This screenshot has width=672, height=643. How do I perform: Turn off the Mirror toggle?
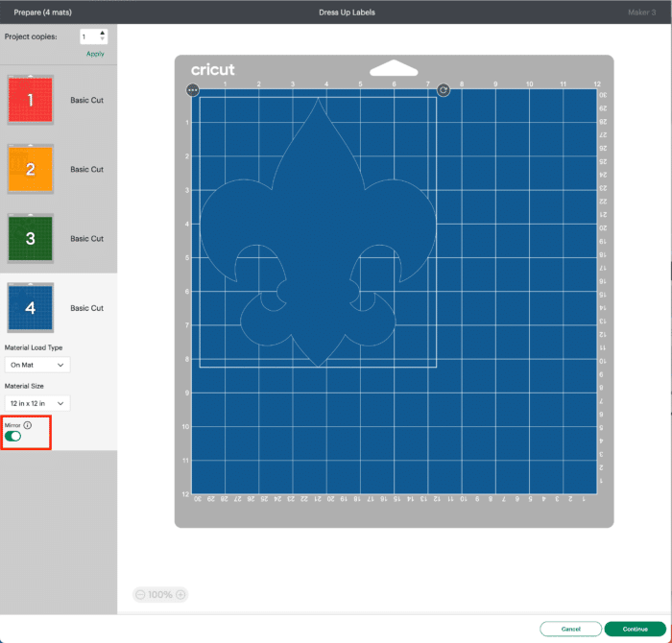click(13, 437)
